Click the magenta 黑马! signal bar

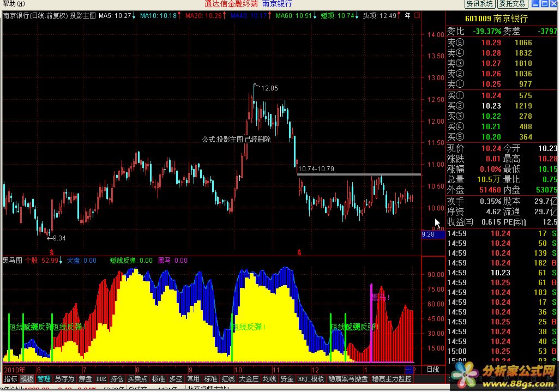tap(371, 323)
